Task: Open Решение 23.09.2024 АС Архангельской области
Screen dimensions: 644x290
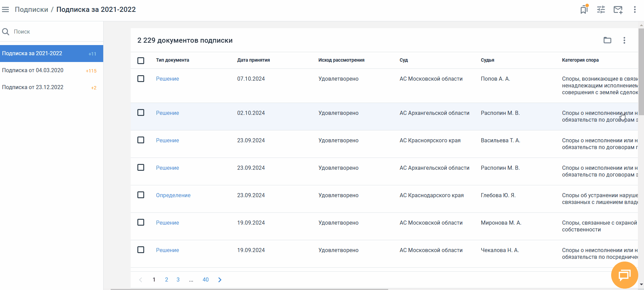Action: (168, 168)
